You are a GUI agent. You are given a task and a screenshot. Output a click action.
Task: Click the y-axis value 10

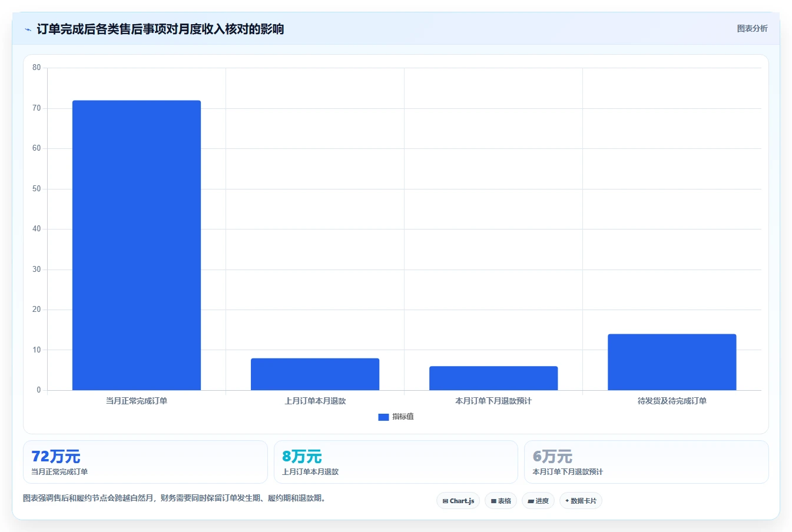(x=37, y=350)
